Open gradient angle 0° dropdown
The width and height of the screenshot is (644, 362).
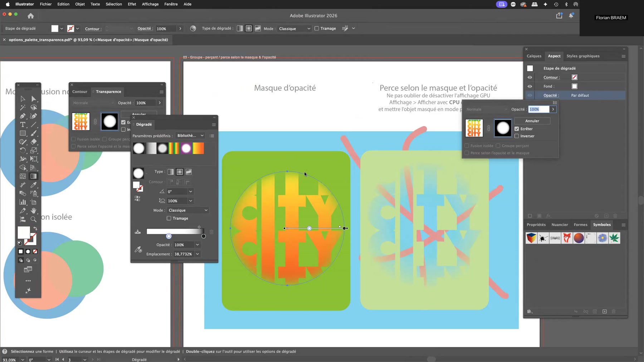point(191,192)
